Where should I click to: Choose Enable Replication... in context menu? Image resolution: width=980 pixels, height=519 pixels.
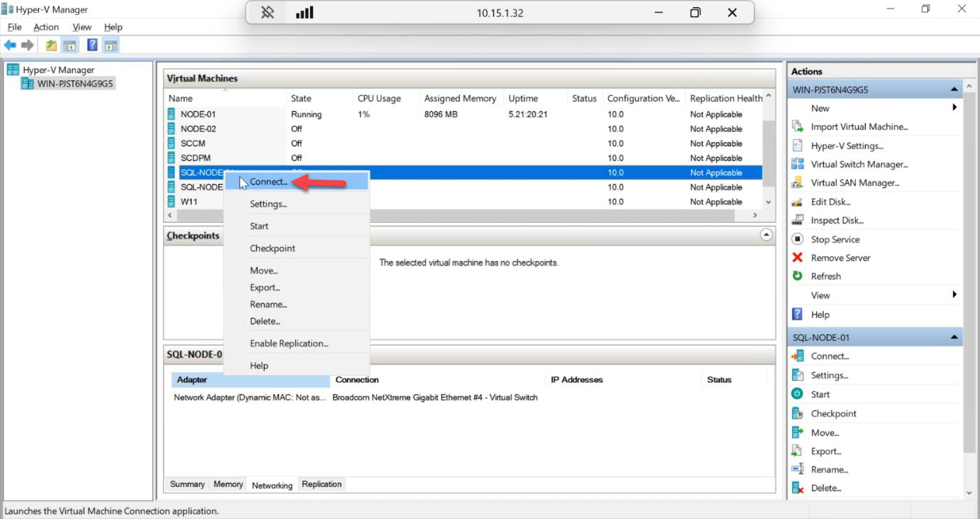(x=297, y=344)
